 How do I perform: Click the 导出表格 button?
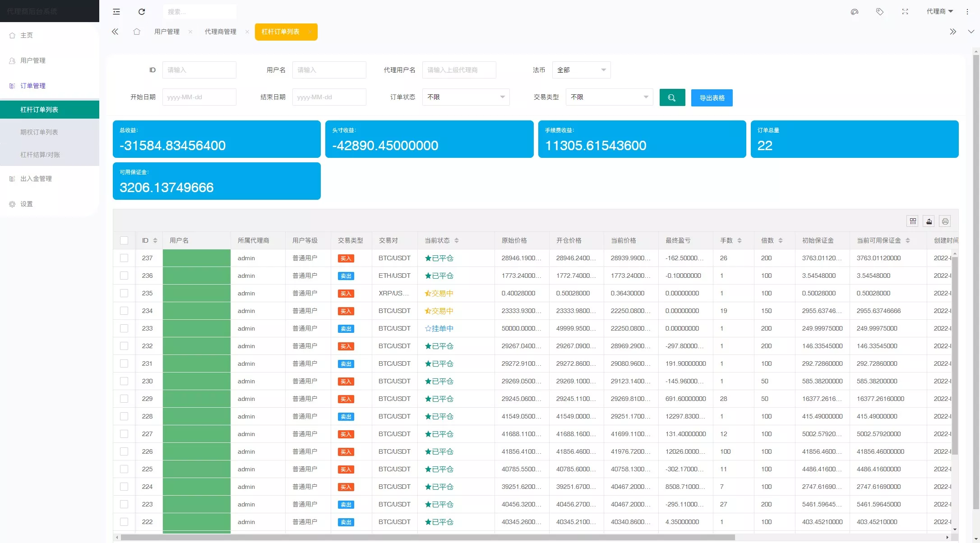pos(712,98)
